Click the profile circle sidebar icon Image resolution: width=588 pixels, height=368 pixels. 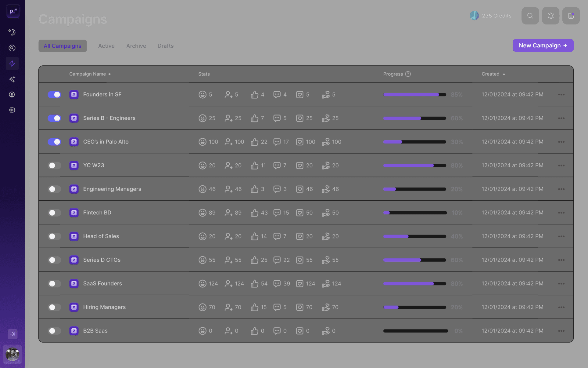tap(12, 94)
